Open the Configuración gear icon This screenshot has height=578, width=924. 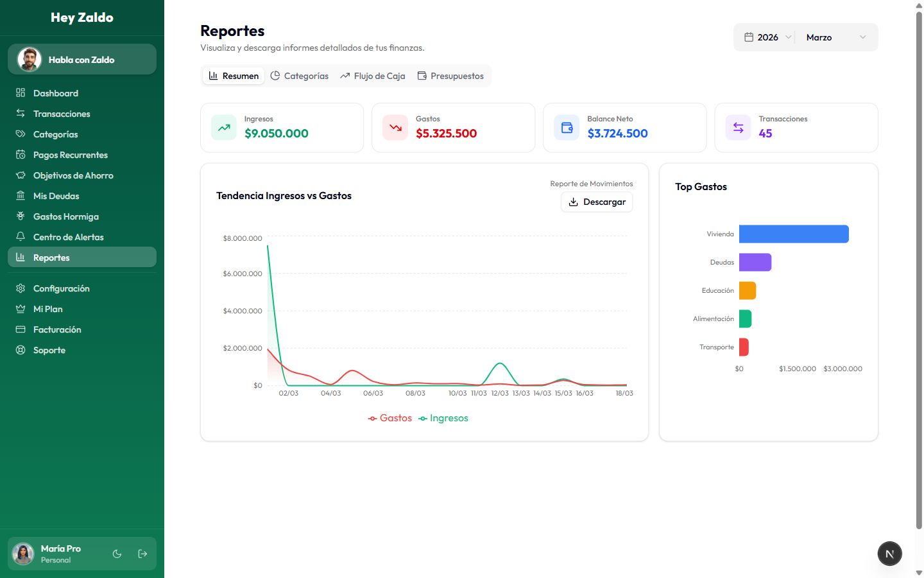21,288
